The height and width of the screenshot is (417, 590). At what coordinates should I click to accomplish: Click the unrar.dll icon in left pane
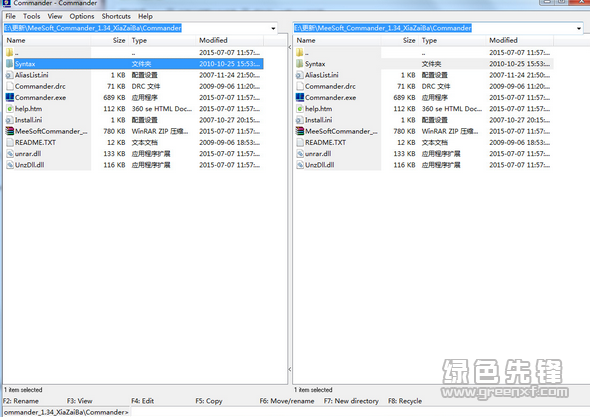(x=9, y=154)
